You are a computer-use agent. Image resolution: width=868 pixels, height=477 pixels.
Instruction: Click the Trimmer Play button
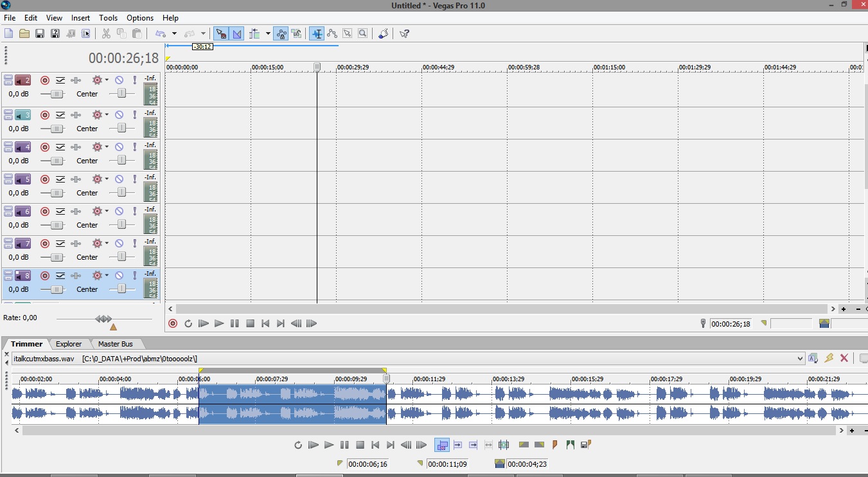(329, 444)
